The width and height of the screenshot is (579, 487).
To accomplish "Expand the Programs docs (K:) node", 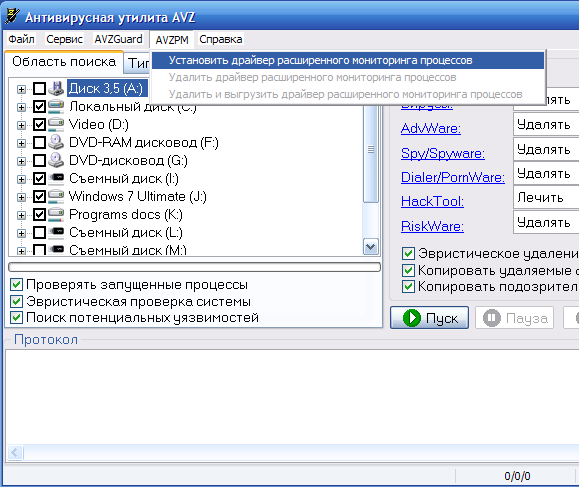I will 21,215.
